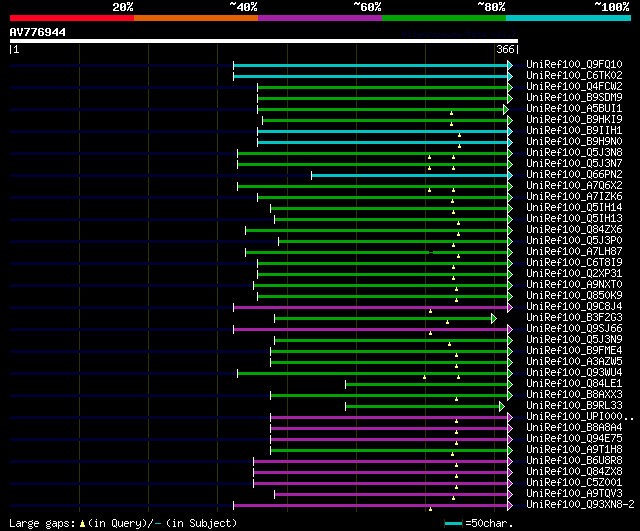
Task: Open the UniRef100_B9FME4 hit
Action: 574,351
